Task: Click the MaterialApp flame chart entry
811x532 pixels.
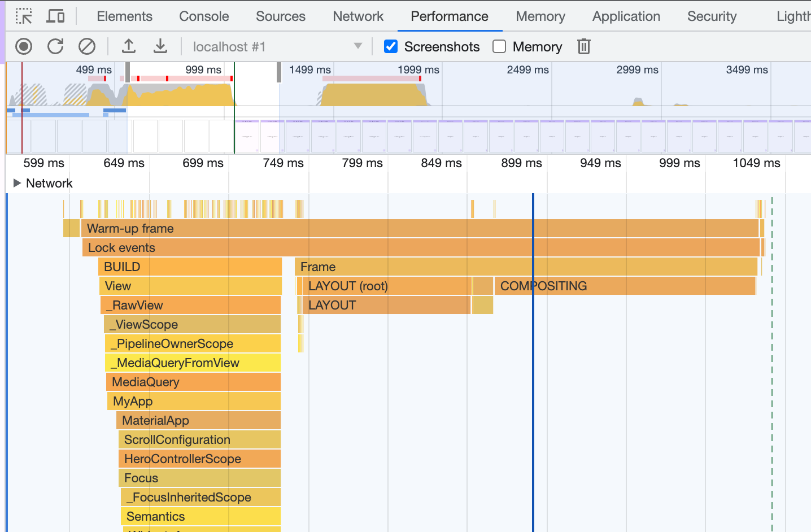Action: tap(198, 420)
